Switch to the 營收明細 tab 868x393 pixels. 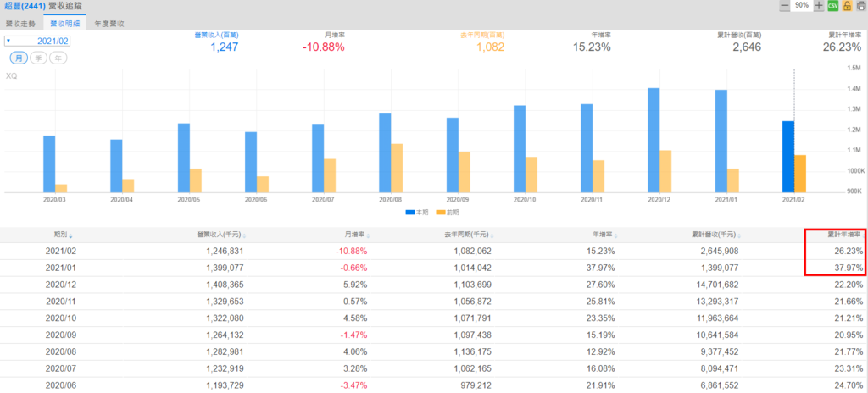point(64,24)
